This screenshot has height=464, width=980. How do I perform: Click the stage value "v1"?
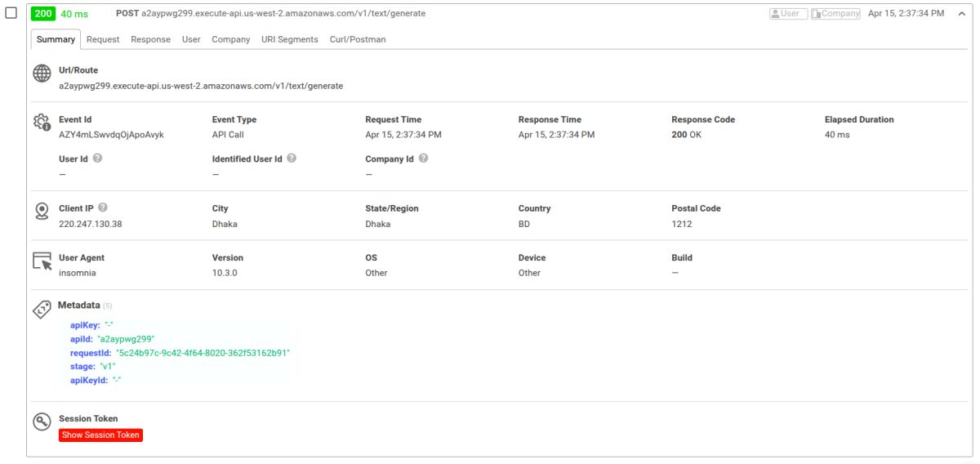coord(107,367)
